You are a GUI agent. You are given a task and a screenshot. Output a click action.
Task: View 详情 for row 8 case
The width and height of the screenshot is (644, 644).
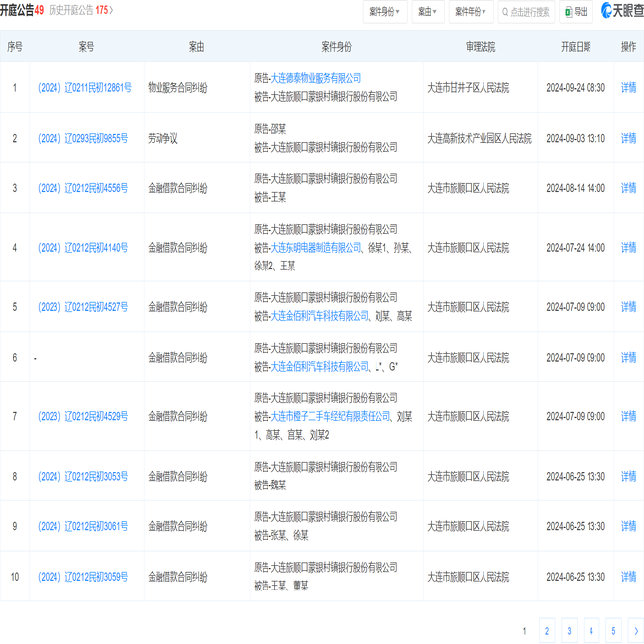coord(628,476)
